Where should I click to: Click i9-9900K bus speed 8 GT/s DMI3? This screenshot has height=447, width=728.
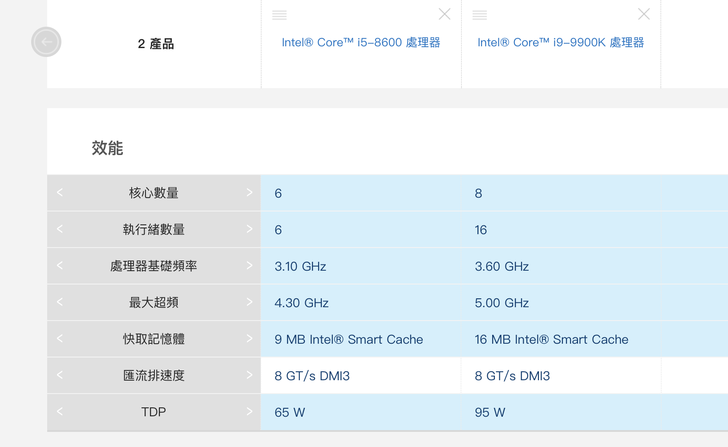click(x=512, y=376)
